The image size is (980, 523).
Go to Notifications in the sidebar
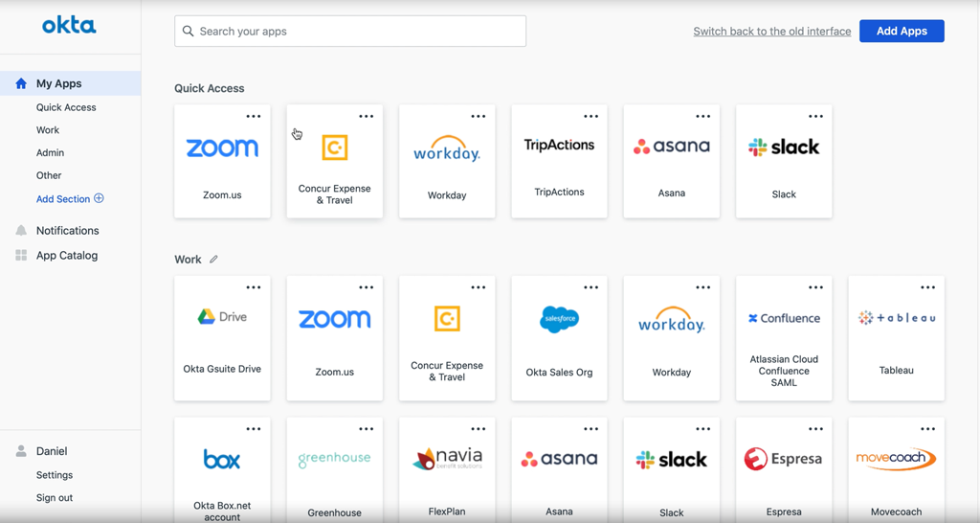[67, 231]
